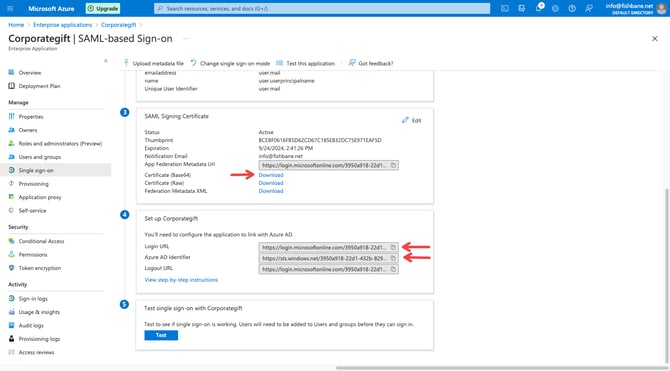The width and height of the screenshot is (670, 371).
Task: Click Upload metadata file in toolbar
Action: pyautogui.click(x=153, y=63)
